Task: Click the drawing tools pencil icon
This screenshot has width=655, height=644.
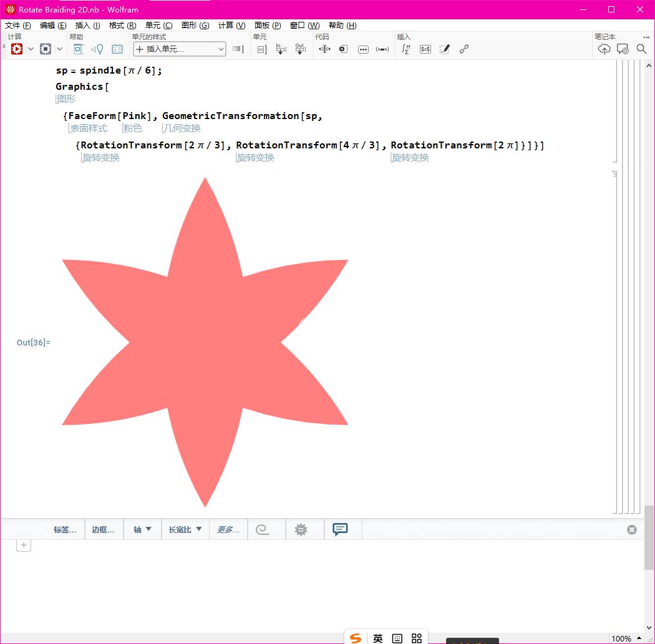Action: pyautogui.click(x=444, y=49)
